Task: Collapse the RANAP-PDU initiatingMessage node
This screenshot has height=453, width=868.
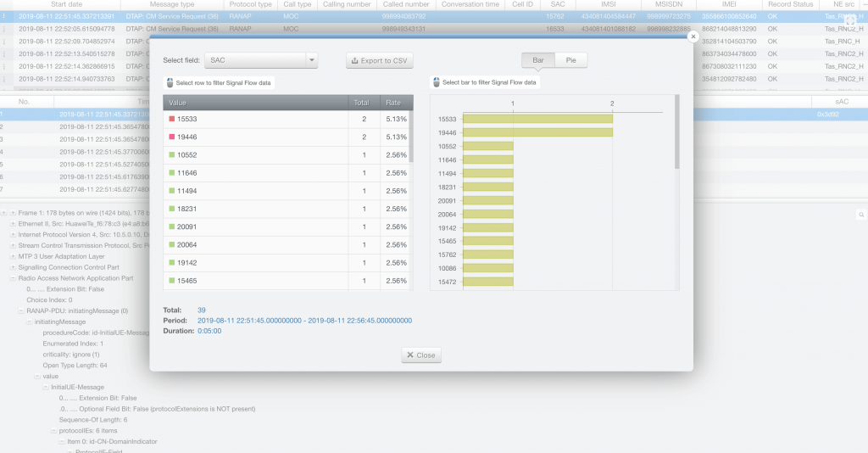Action: point(21,310)
